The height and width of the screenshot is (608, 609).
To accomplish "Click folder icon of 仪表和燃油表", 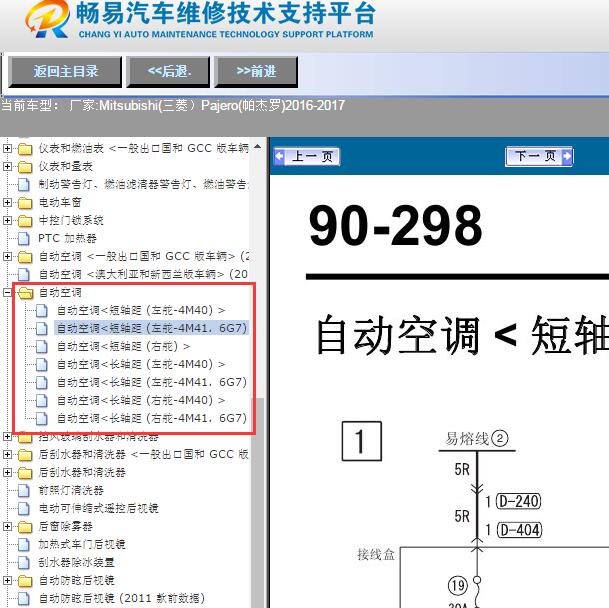I will pyautogui.click(x=25, y=149).
